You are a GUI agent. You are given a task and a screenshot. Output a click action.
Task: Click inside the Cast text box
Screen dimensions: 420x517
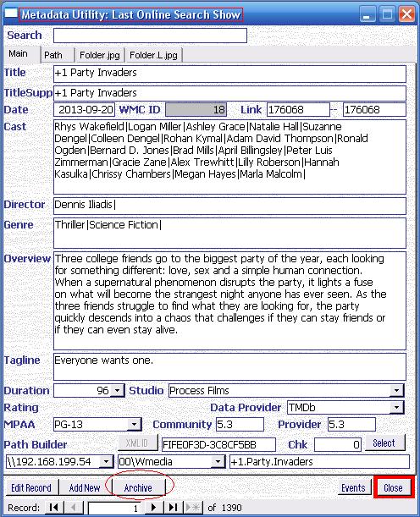pyautogui.click(x=229, y=157)
